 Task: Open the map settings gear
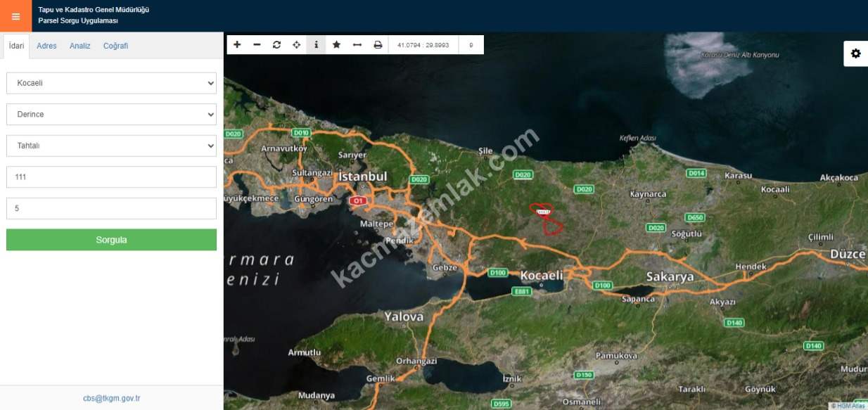(x=855, y=53)
